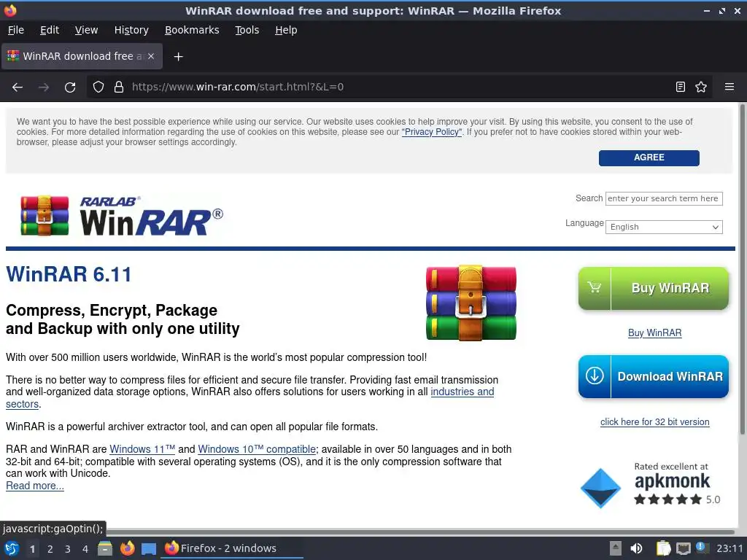Select the WinRAR download free tab

coord(82,56)
